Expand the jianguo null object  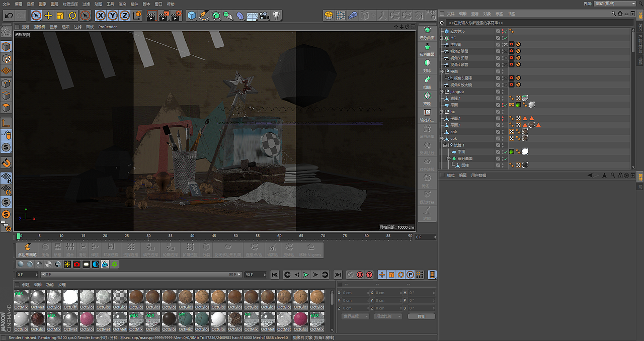(x=441, y=92)
